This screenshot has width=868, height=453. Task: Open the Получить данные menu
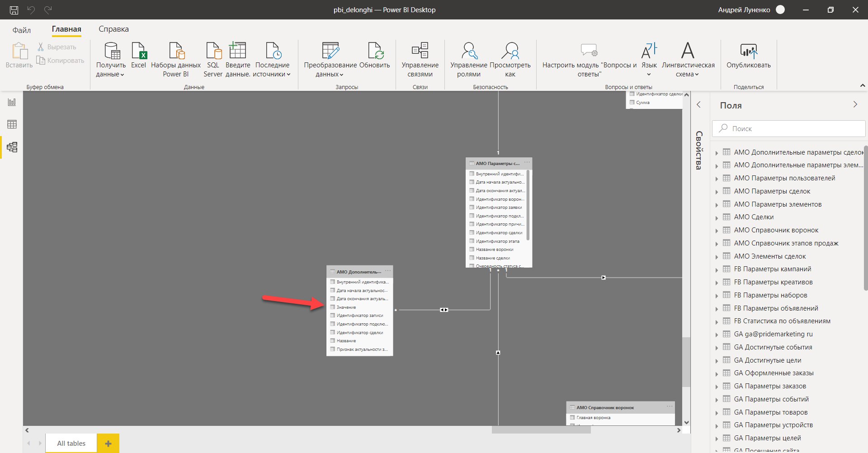(x=111, y=59)
